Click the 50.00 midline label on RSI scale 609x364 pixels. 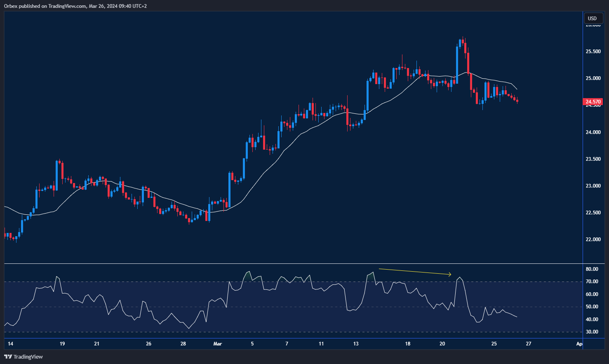pyautogui.click(x=592, y=307)
